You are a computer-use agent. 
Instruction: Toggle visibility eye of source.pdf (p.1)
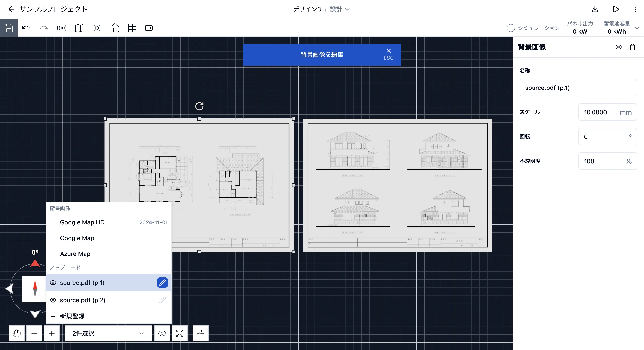coord(53,283)
